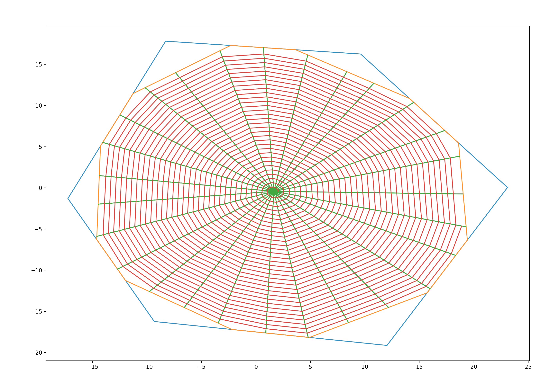Click the horizontal axis tick label "0"
The width and height of the screenshot is (559, 392).
256,367
